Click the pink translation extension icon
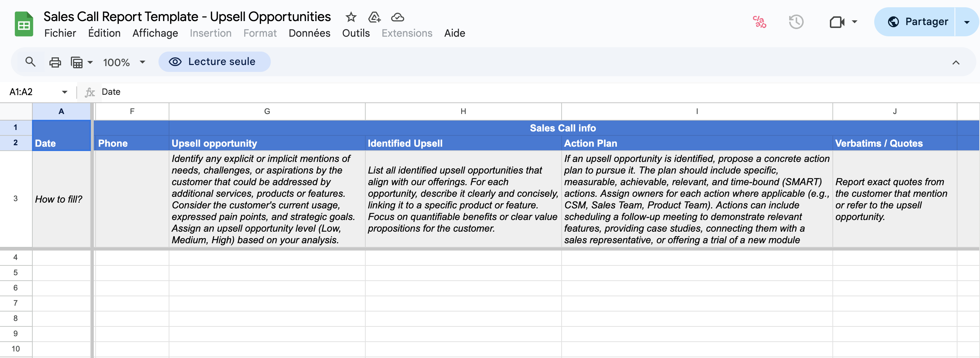This screenshot has height=358, width=980. pos(759,22)
